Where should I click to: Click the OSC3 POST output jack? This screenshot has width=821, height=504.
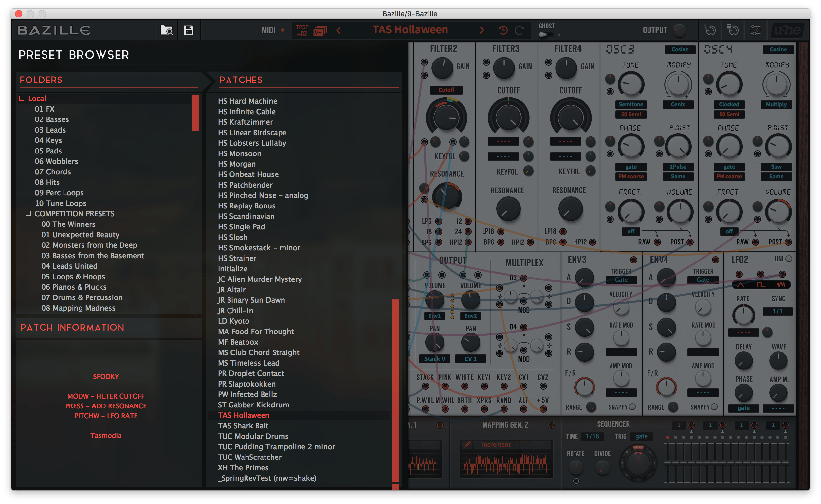tap(690, 242)
